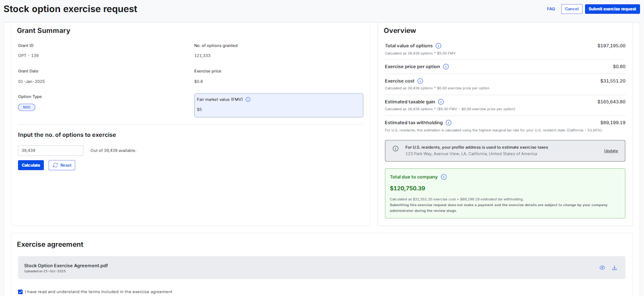Open the FAQ link

point(551,9)
